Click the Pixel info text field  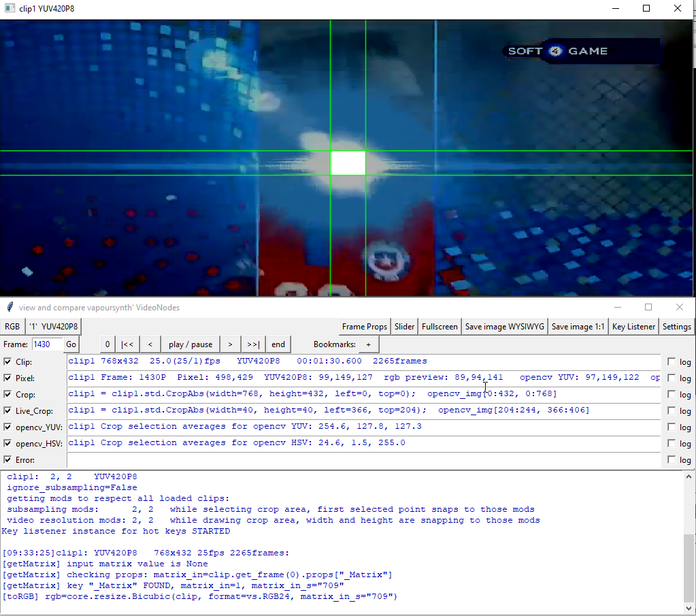click(363, 378)
